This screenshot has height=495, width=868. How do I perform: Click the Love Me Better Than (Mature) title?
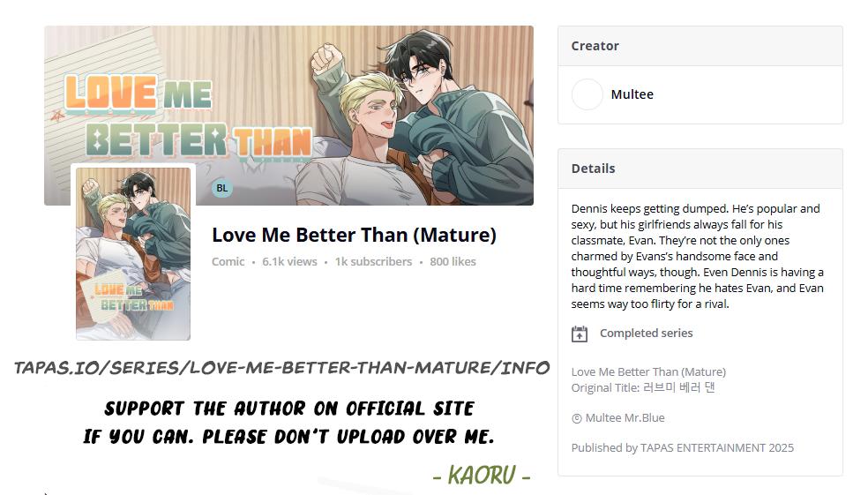click(x=354, y=235)
